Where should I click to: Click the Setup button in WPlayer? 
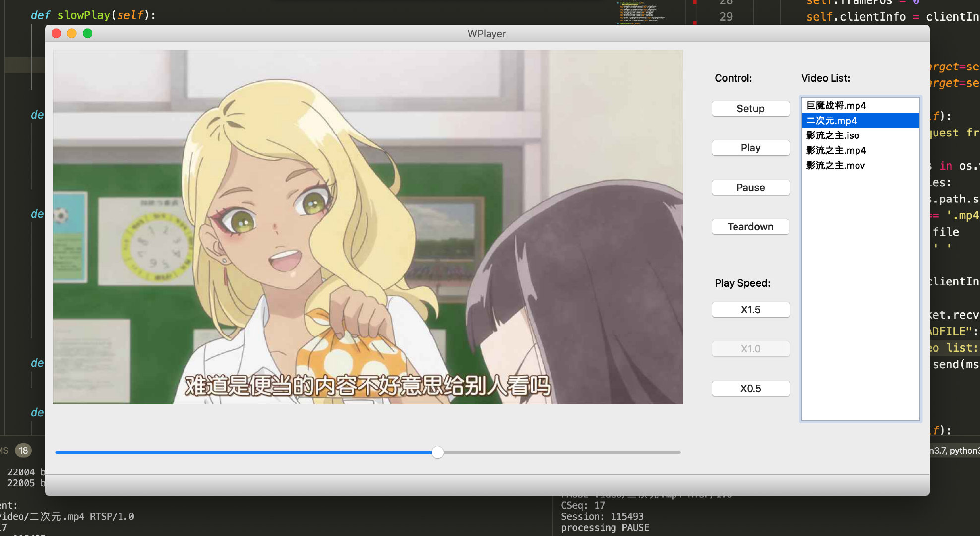point(750,109)
